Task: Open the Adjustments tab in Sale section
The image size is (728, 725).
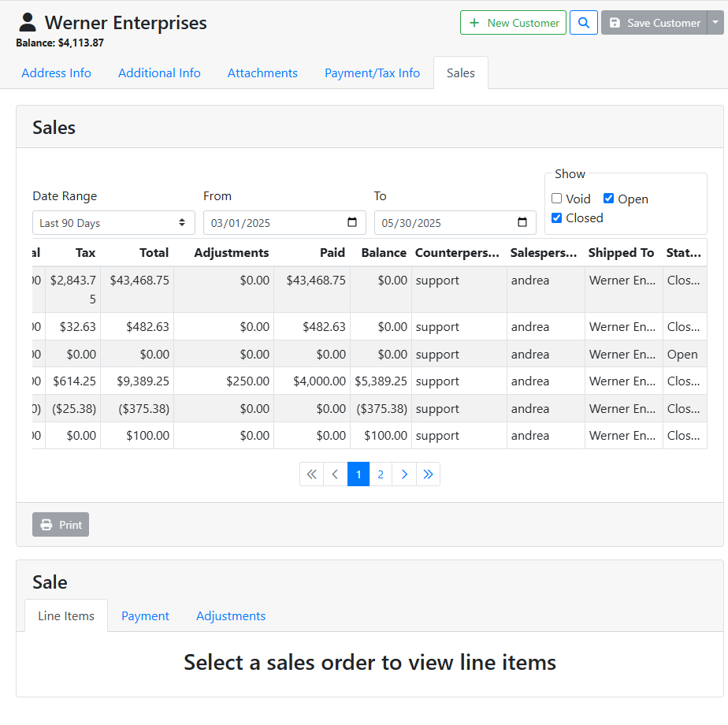Action: [x=230, y=615]
